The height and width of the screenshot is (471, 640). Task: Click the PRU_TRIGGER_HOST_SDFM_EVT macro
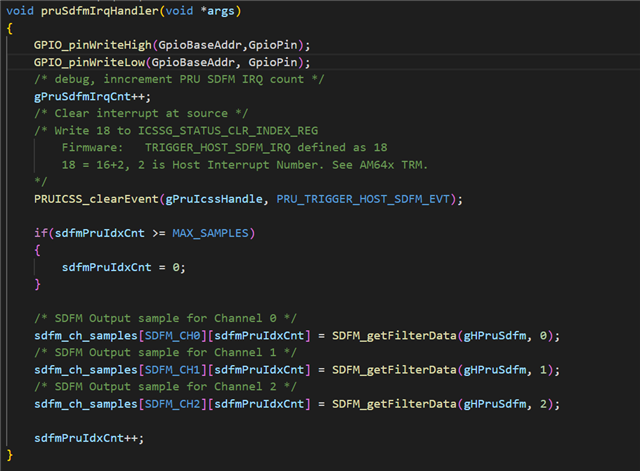[x=363, y=199]
